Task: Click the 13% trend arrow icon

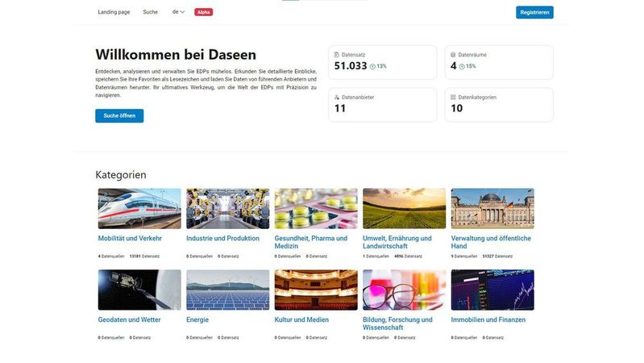Action: [x=372, y=67]
